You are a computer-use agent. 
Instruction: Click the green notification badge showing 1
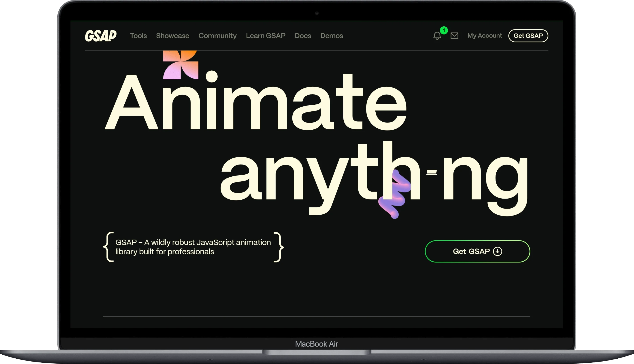coord(444,30)
